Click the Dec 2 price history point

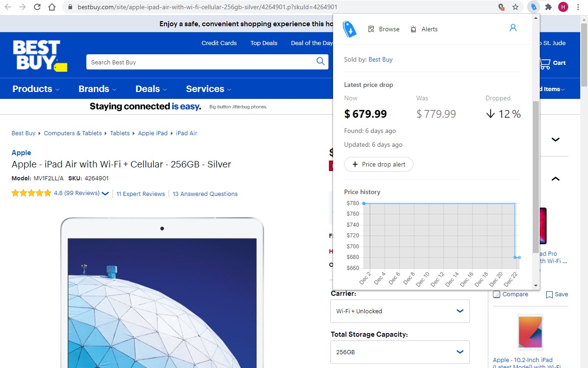(363, 203)
